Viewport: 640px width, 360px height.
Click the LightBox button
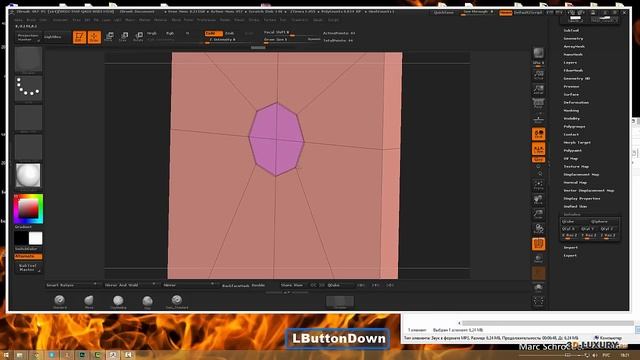coord(53,37)
